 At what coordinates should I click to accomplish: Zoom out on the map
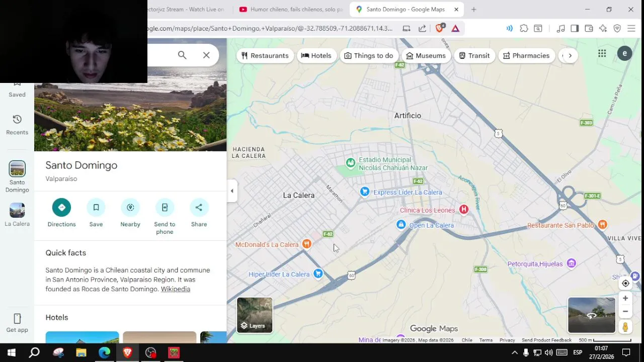(625, 311)
